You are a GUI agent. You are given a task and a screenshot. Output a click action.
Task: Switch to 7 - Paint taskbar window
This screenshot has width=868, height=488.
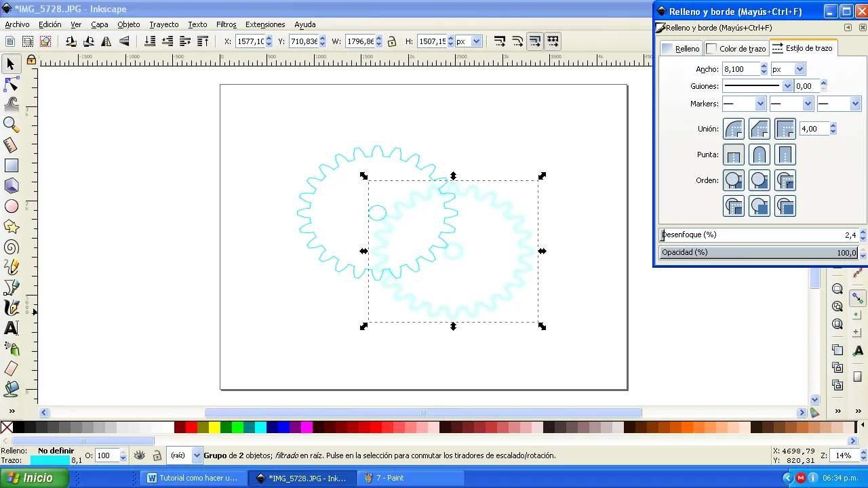pos(411,478)
